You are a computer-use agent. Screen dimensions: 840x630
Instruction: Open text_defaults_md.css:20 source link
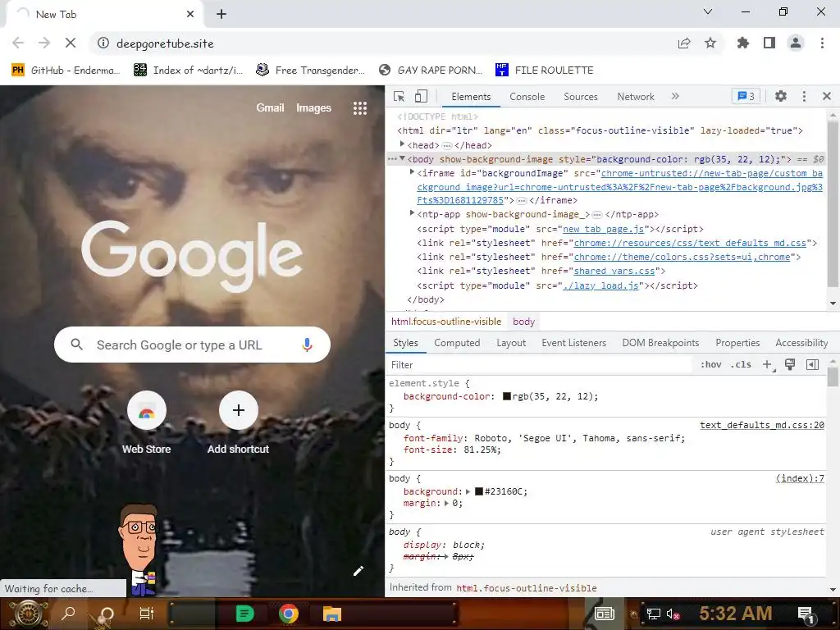point(762,425)
